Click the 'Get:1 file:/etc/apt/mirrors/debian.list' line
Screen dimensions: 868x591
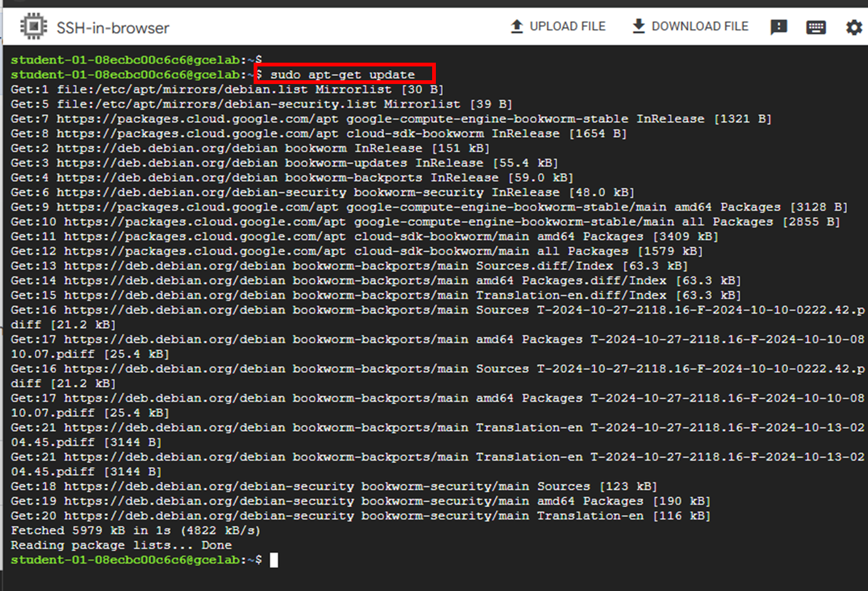point(227,90)
